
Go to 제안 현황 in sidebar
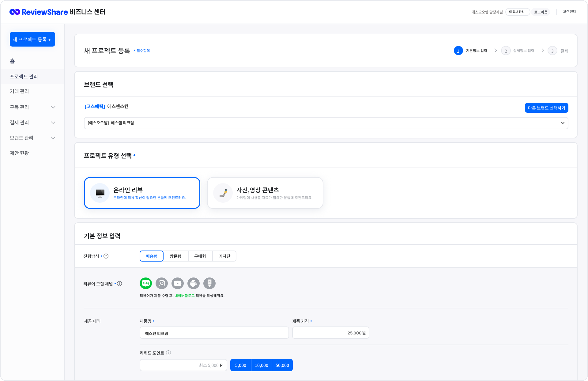[19, 153]
